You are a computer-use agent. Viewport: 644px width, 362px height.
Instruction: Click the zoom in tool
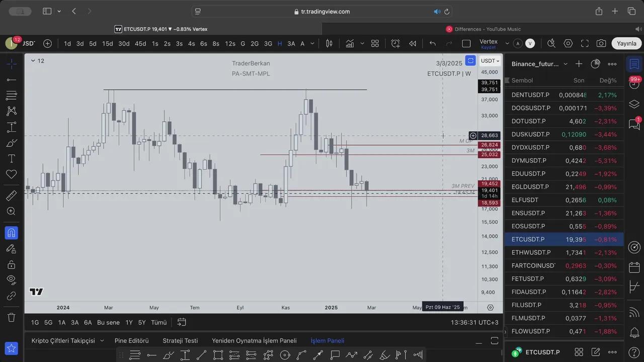point(11,211)
